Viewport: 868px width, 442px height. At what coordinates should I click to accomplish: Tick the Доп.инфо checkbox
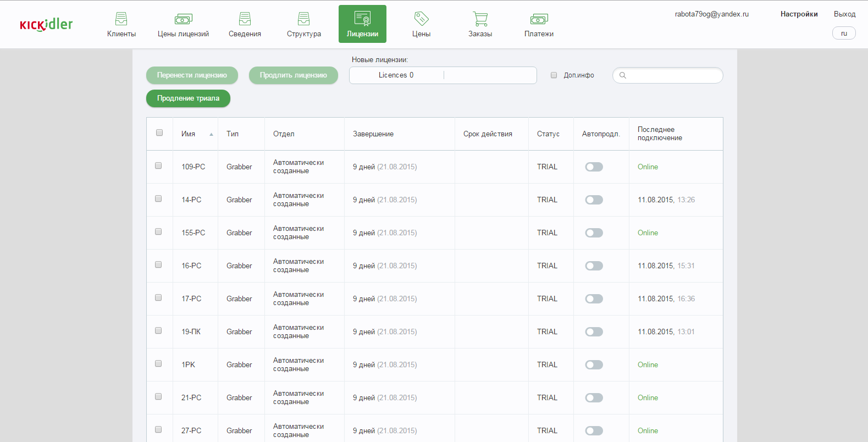[554, 75]
